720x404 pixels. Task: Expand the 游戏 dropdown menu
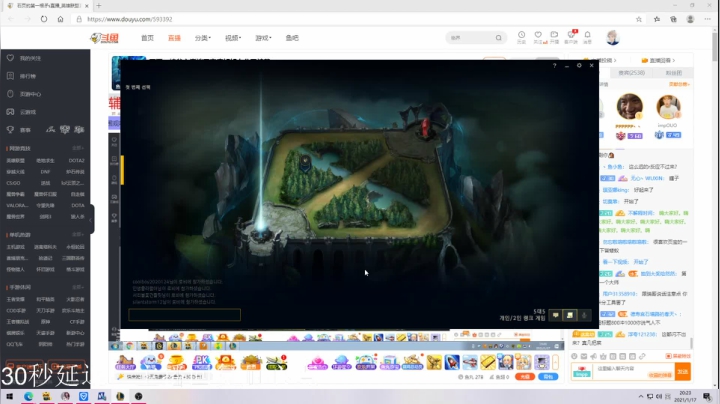(263, 38)
